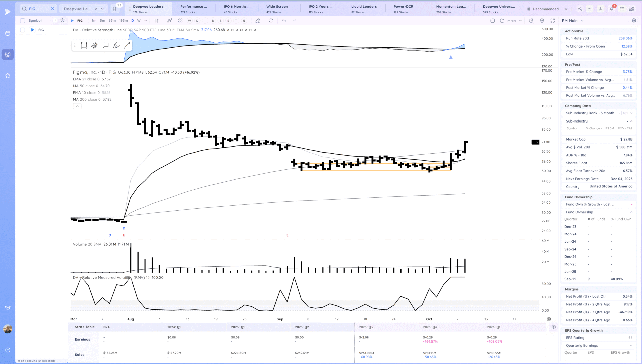Open the notifications bell

(x=611, y=9)
